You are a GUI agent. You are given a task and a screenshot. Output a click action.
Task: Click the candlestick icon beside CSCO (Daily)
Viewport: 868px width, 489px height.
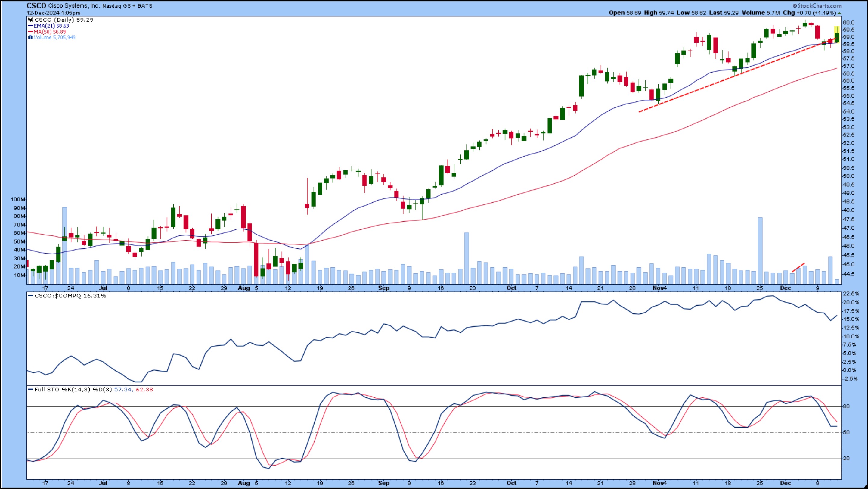pyautogui.click(x=30, y=20)
